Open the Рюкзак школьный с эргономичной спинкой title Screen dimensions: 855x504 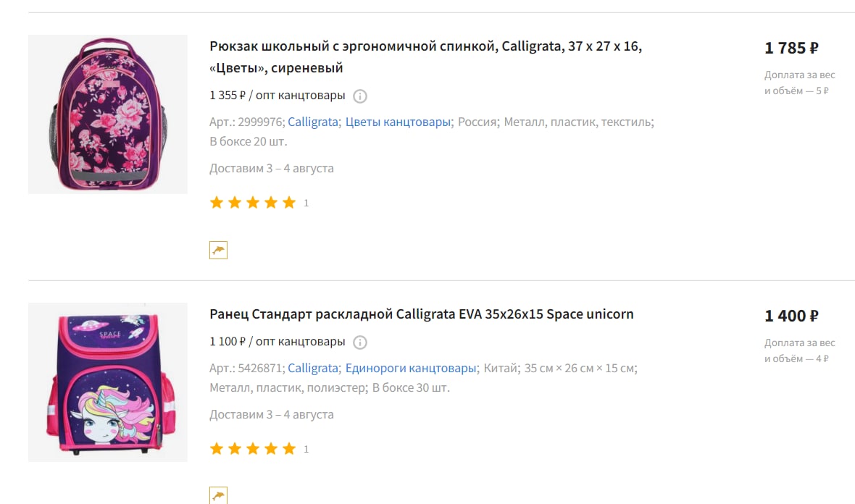(426, 57)
